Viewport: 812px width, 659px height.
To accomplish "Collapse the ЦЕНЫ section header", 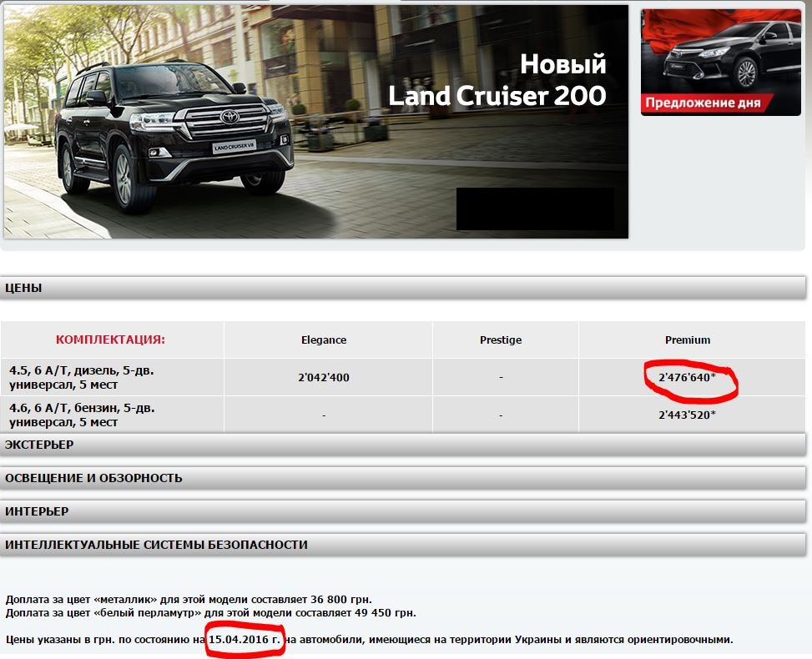I will click(403, 288).
